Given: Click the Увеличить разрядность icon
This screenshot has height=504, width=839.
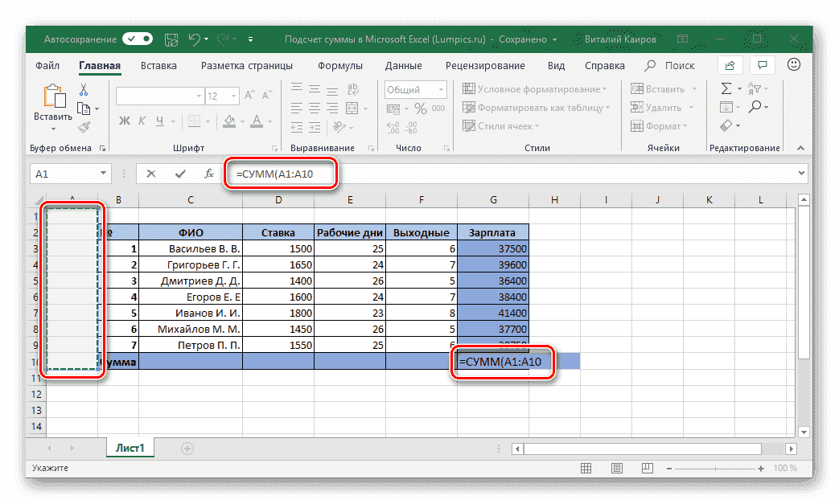Looking at the screenshot, I should (x=393, y=127).
